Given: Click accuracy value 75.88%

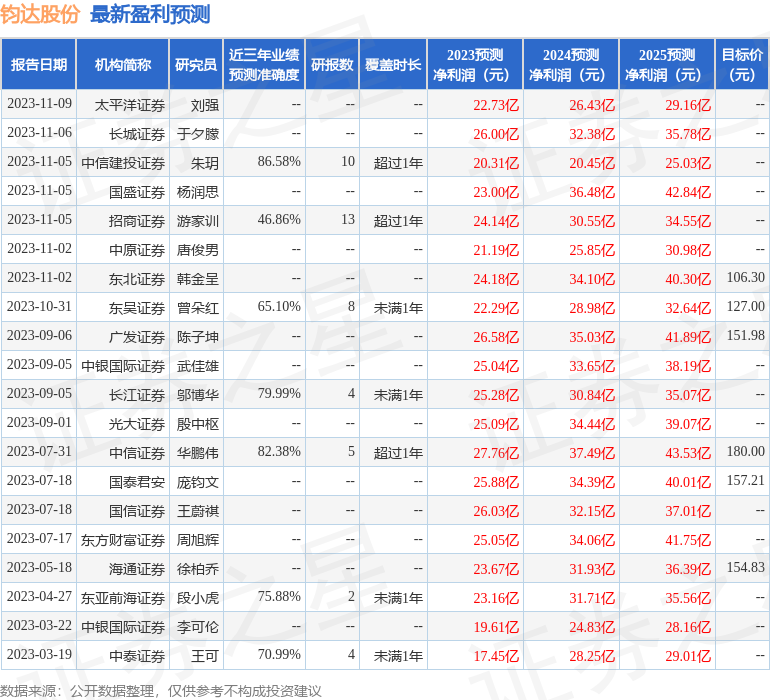Looking at the screenshot, I should click(x=279, y=596).
